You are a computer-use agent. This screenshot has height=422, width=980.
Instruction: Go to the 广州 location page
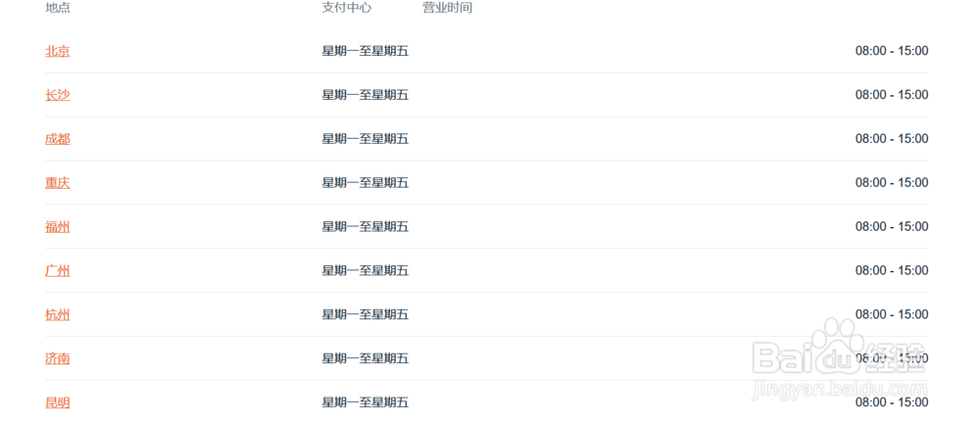(58, 270)
